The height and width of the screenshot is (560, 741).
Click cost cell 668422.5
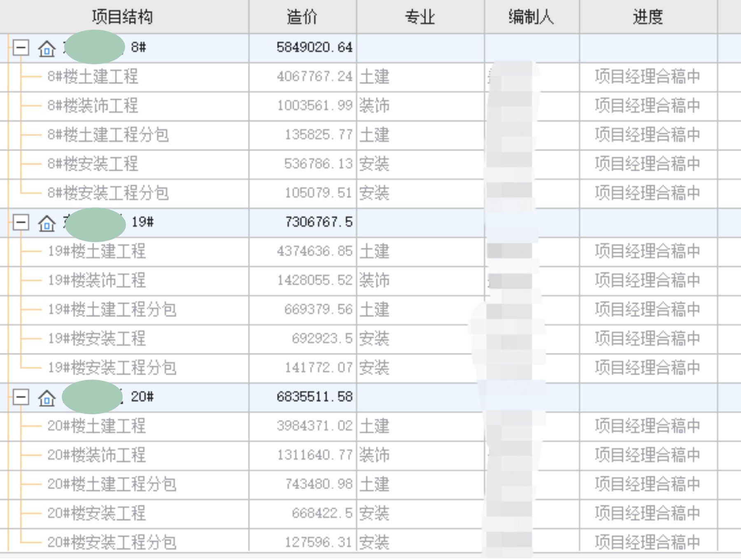tap(322, 513)
